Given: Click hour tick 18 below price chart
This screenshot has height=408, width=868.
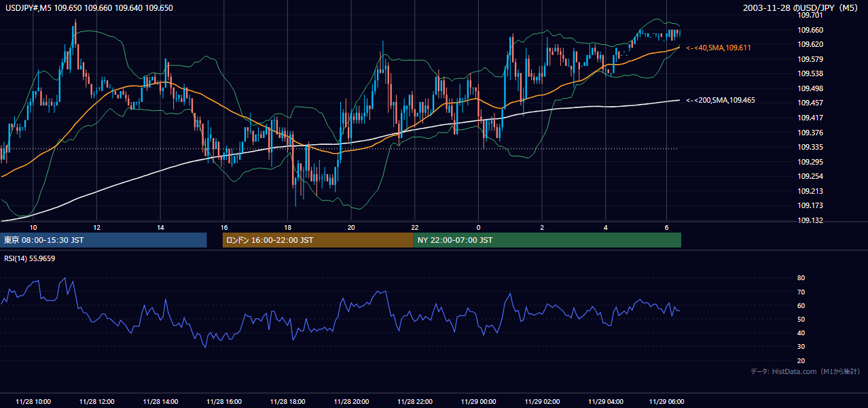Looking at the screenshot, I should (x=287, y=227).
